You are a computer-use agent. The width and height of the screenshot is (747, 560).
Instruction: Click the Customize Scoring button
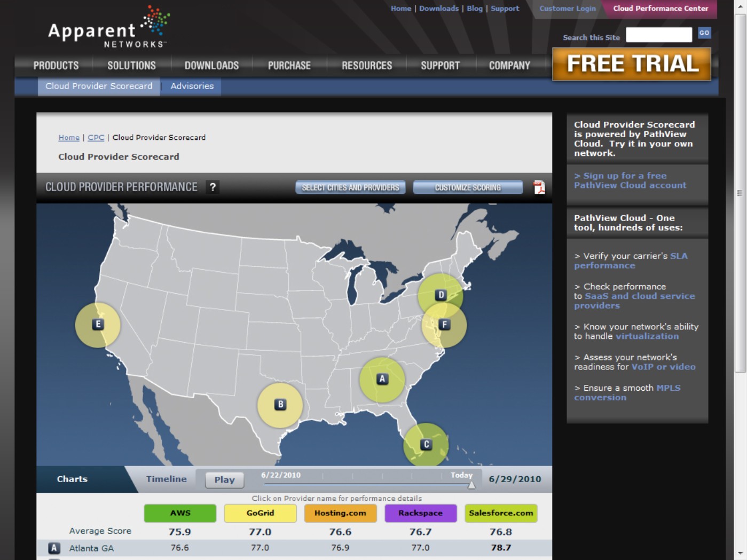point(468,187)
